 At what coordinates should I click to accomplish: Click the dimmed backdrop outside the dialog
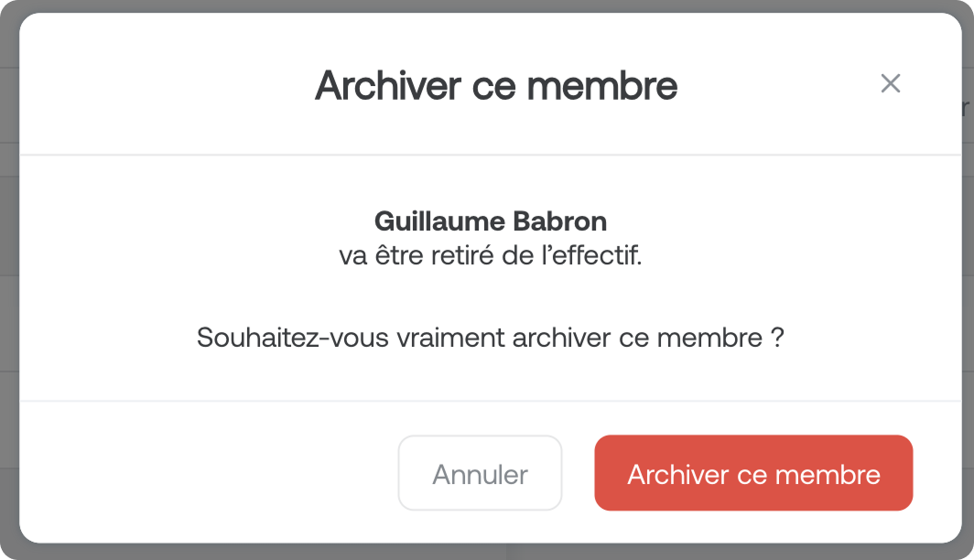(x=7, y=275)
